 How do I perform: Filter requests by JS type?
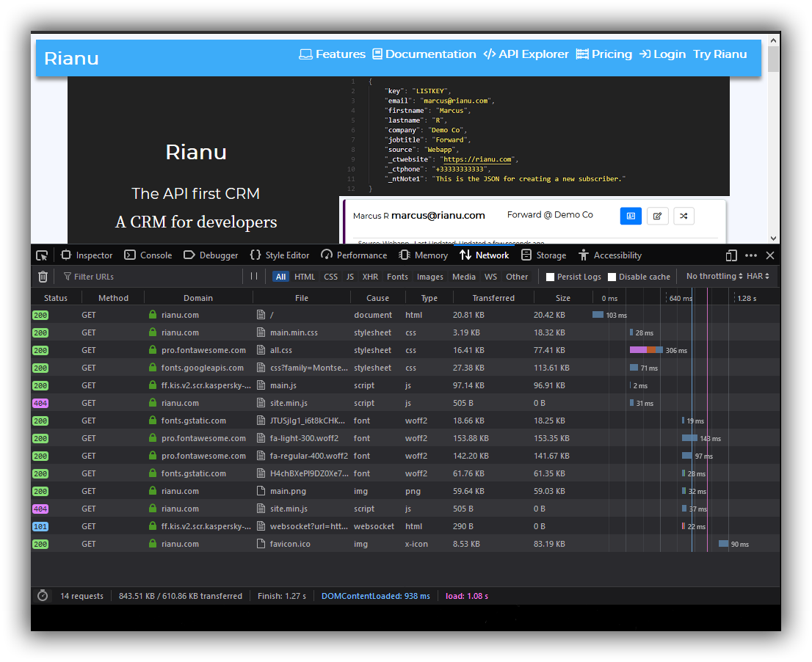(x=350, y=277)
